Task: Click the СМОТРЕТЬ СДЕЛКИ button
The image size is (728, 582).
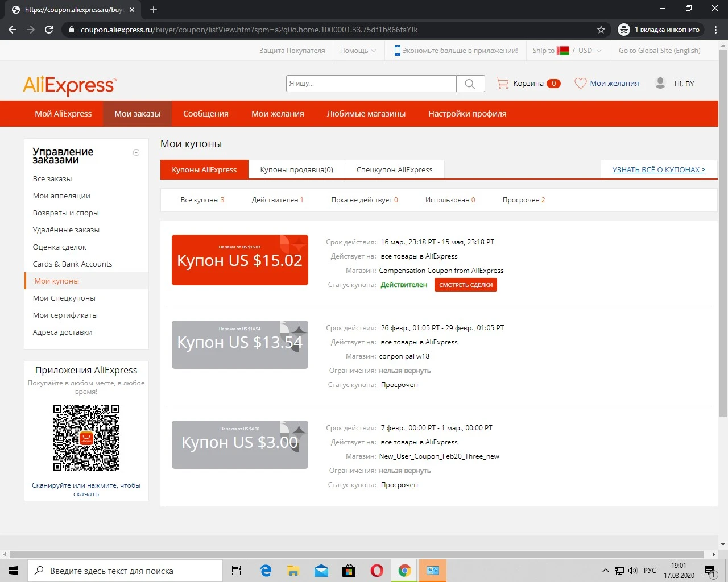Action: pos(466,285)
